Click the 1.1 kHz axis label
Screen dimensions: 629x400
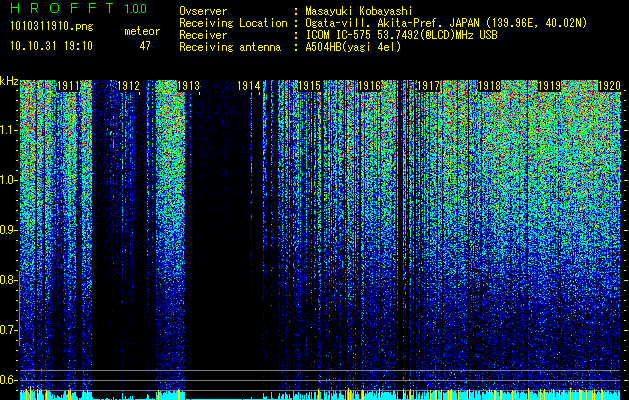tap(7, 130)
